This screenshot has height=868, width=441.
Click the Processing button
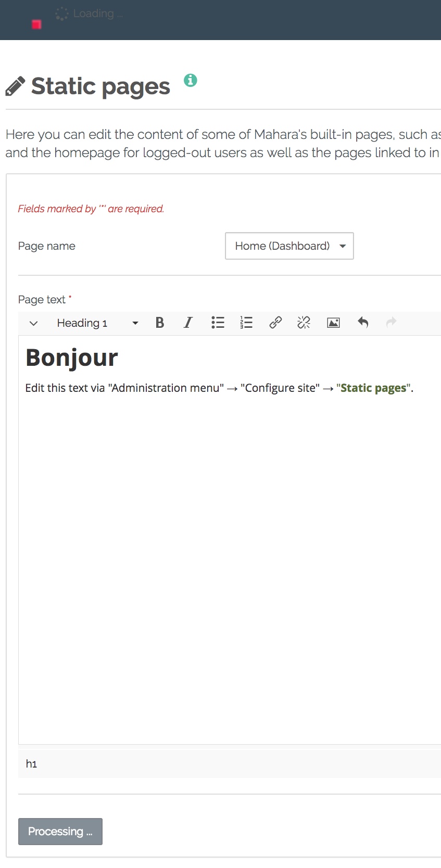coord(60,831)
